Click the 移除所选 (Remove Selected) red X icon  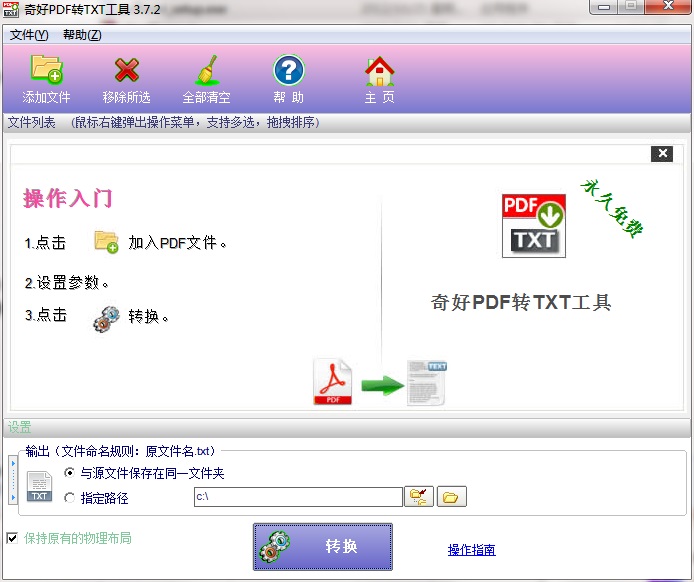pos(127,70)
